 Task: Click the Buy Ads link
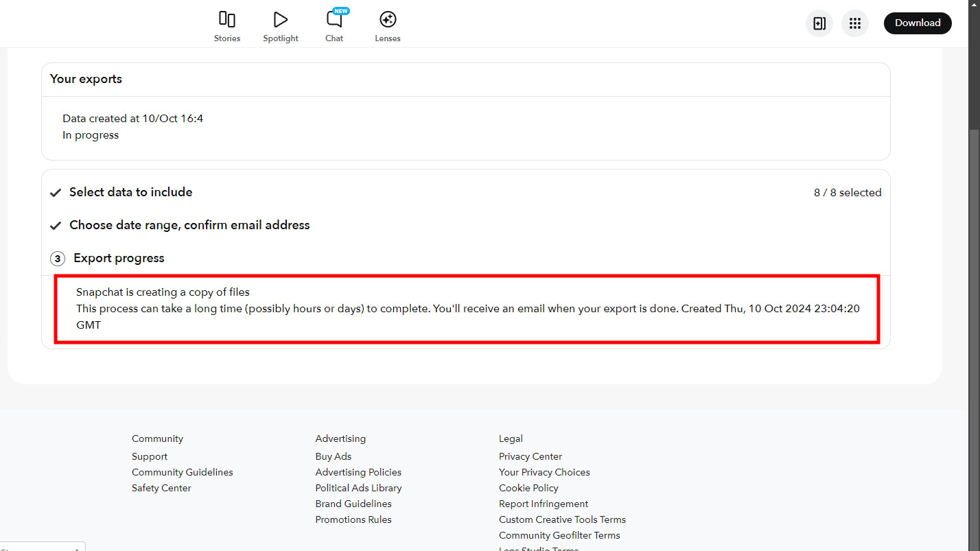tap(333, 456)
